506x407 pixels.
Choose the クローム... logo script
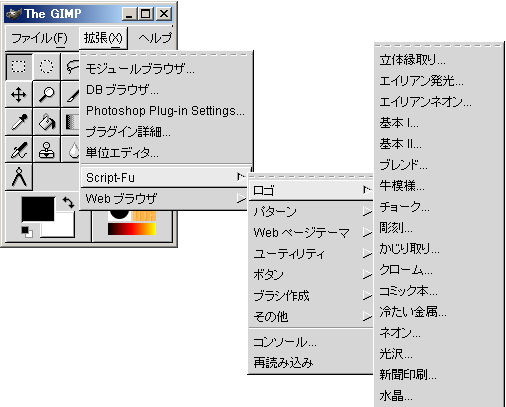[438, 270]
